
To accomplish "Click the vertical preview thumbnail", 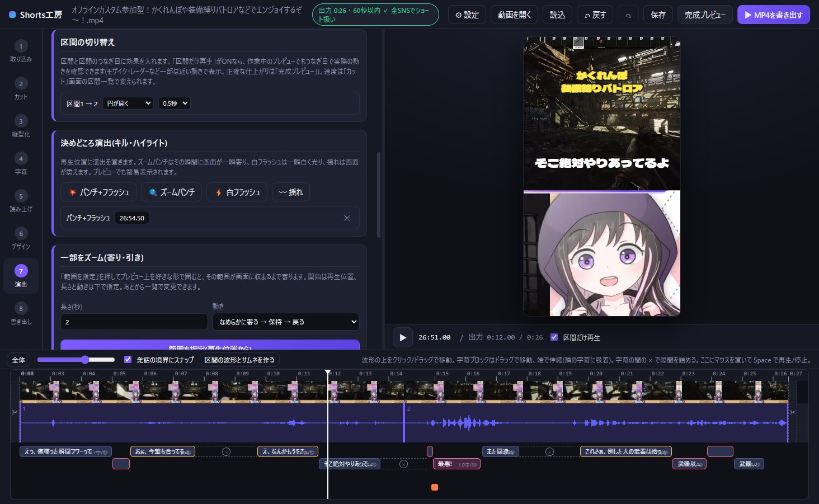I will [602, 177].
